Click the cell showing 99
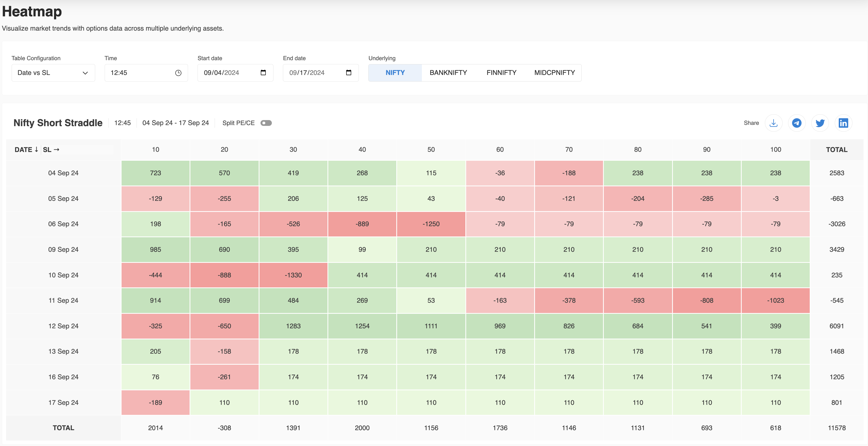Image resolution: width=868 pixels, height=446 pixels. click(362, 250)
